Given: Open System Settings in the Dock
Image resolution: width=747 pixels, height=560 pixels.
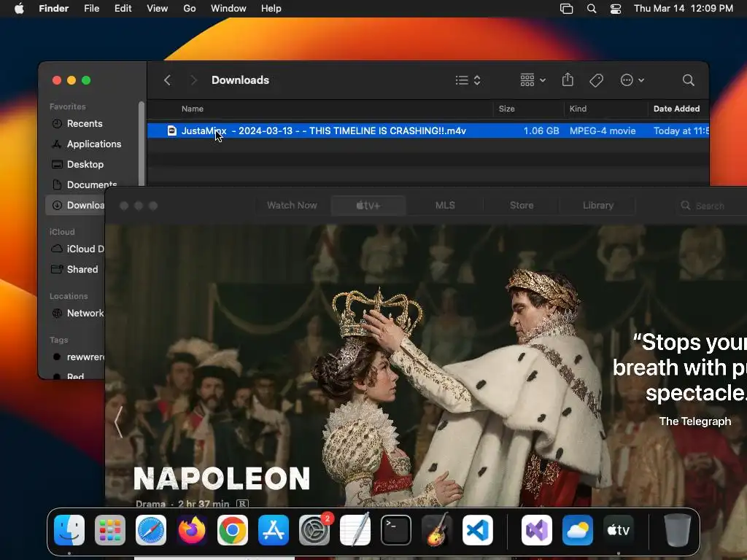Looking at the screenshot, I should point(314,530).
